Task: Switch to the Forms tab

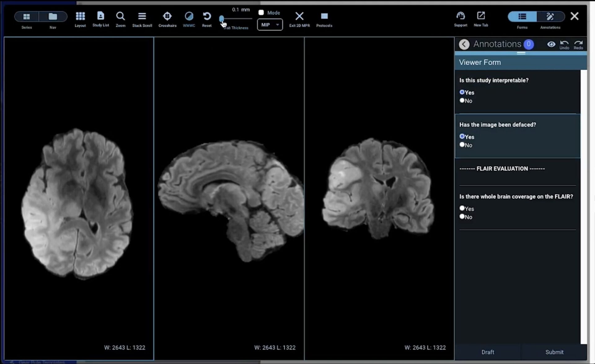Action: tap(522, 17)
